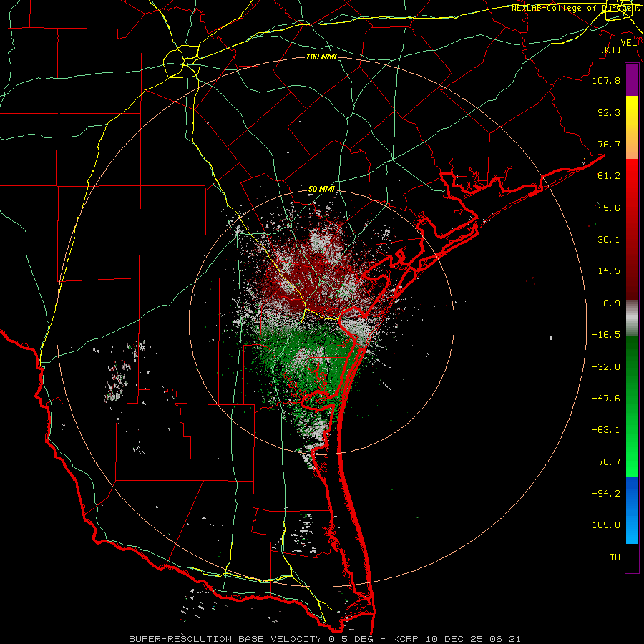The height and width of the screenshot is (644, 644).
Task: Select the -32.0 velocity scale value
Action: pyautogui.click(x=606, y=367)
